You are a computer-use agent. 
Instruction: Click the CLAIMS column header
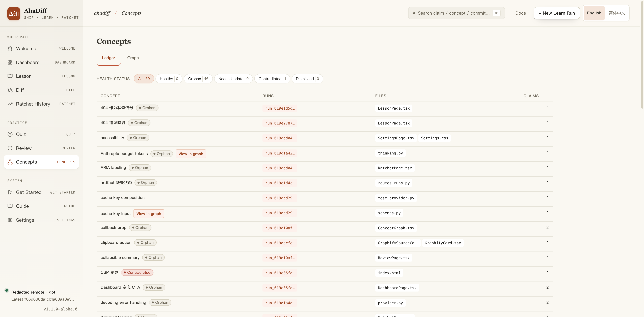pos(531,96)
